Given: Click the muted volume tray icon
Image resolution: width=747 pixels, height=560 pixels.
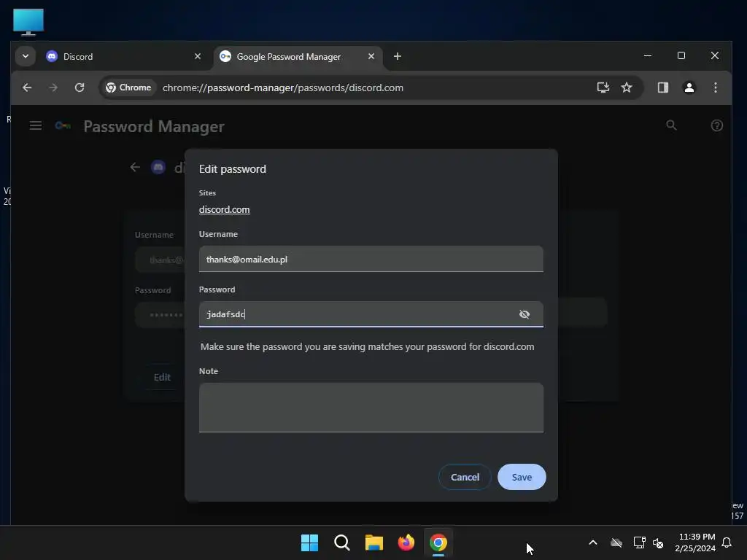Looking at the screenshot, I should (658, 542).
